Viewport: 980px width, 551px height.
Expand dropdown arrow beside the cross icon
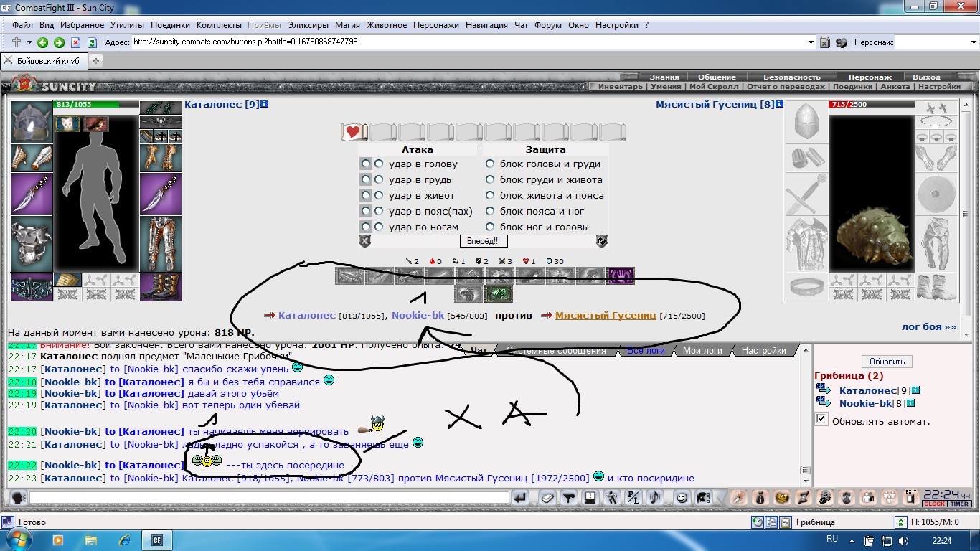pyautogui.click(x=29, y=42)
